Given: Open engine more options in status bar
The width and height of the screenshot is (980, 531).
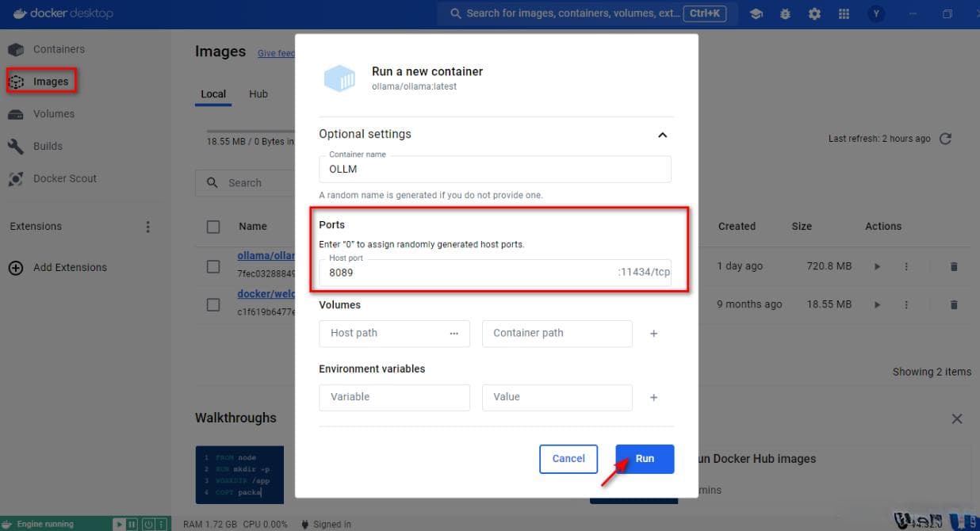Looking at the screenshot, I should coord(162,524).
